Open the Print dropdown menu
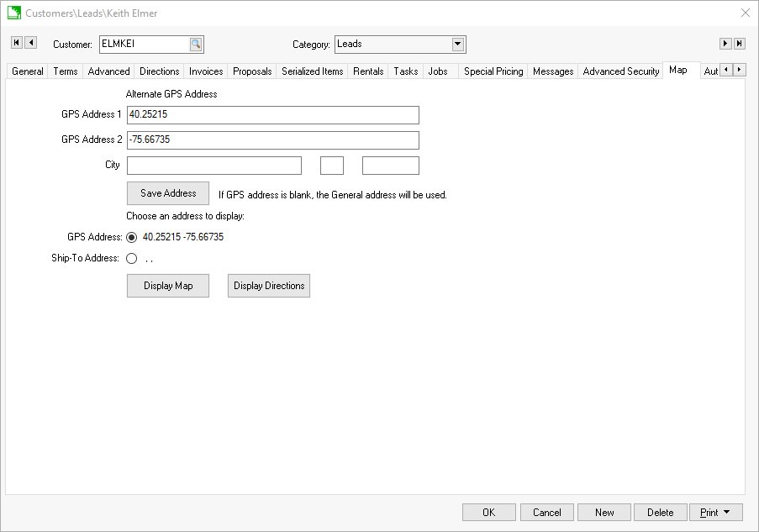The height and width of the screenshot is (532, 759). click(x=715, y=513)
